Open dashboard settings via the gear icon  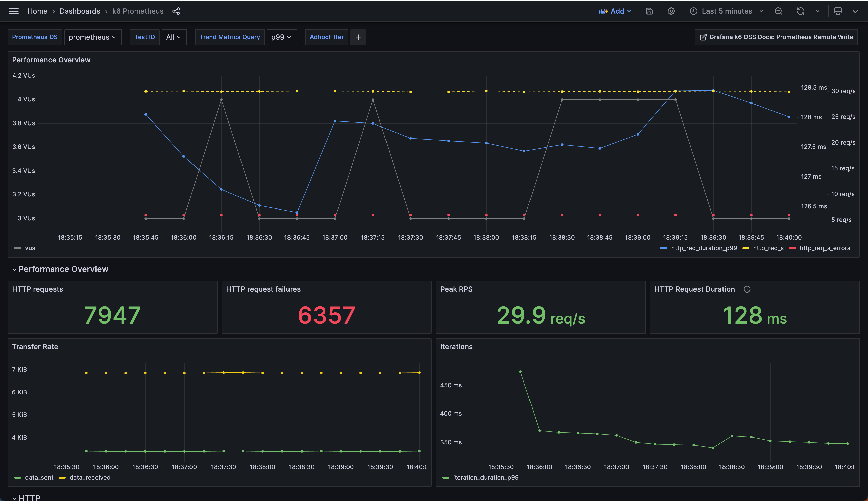click(x=671, y=11)
